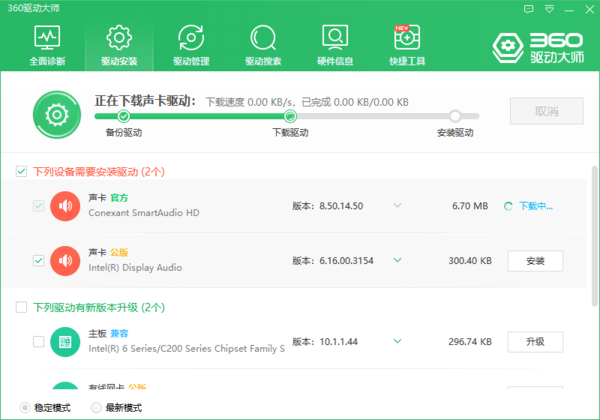This screenshot has width=600, height=420.
Task: Click the feedback message icon in title bar
Action: click(x=530, y=8)
